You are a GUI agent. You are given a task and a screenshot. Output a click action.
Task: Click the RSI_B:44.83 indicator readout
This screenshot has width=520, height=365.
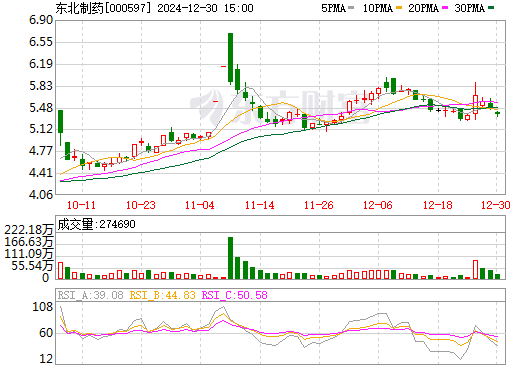click(x=162, y=295)
